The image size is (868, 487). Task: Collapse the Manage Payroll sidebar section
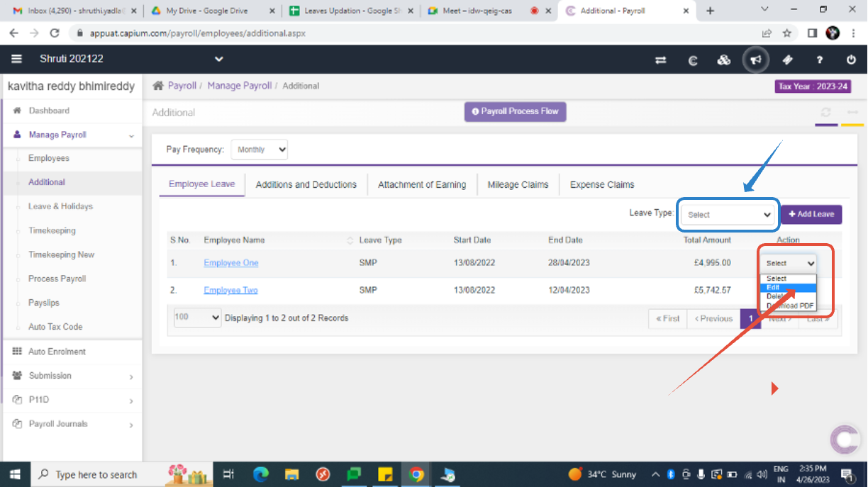point(131,135)
